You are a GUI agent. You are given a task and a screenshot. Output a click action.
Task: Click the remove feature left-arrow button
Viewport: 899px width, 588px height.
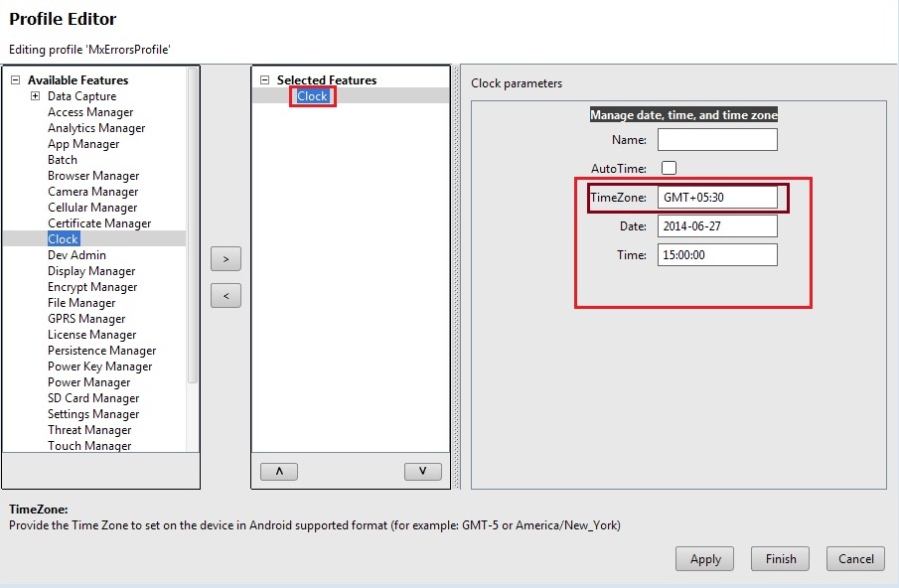(225, 296)
